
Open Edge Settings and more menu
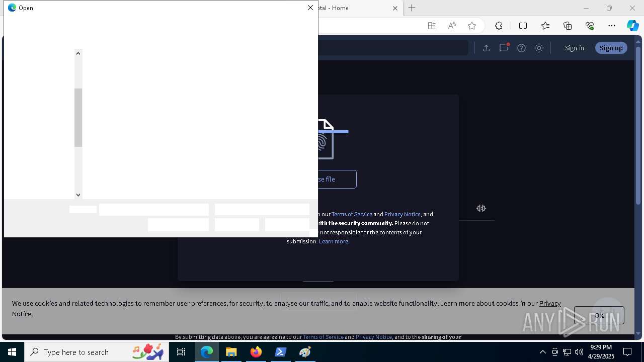(x=612, y=26)
